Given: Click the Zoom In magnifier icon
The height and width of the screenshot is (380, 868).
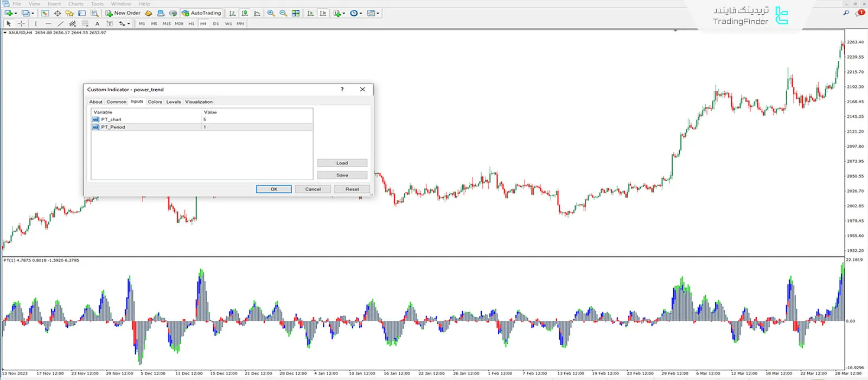Looking at the screenshot, I should 271,13.
